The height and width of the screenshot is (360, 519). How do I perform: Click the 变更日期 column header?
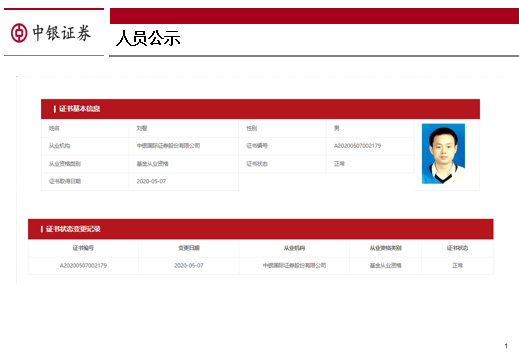tap(189, 248)
